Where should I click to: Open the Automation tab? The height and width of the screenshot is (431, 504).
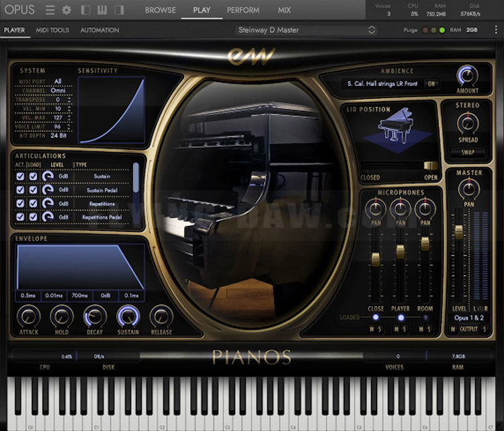click(x=99, y=30)
